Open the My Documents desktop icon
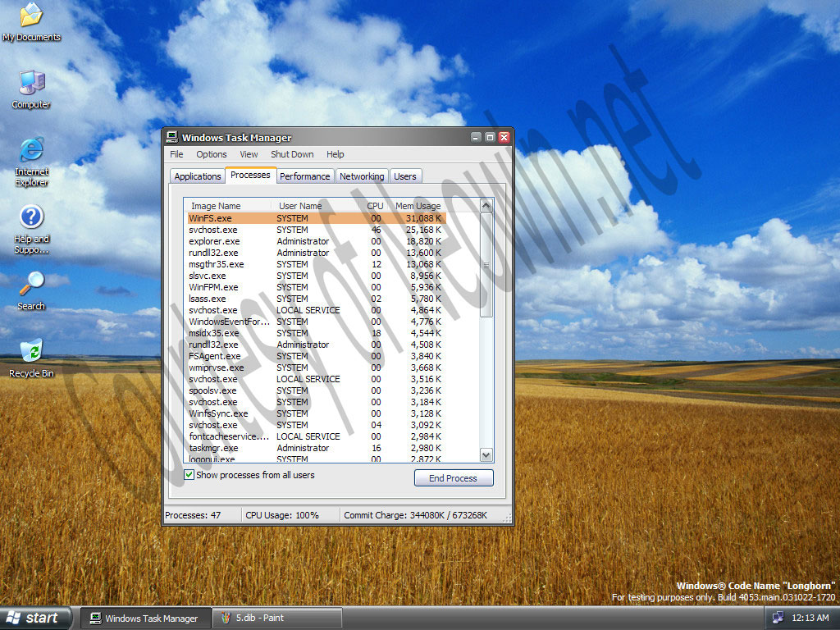 [x=31, y=21]
